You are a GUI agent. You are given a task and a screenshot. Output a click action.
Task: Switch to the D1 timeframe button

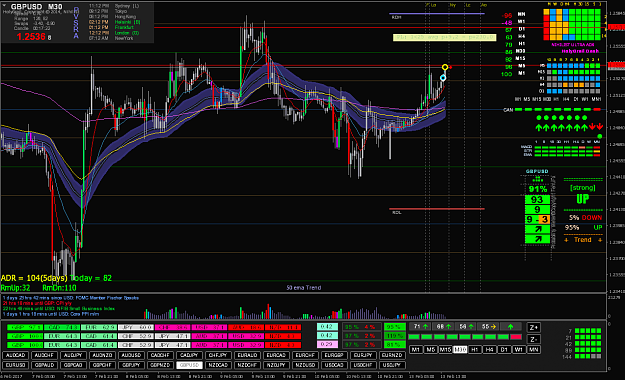[x=504, y=350]
